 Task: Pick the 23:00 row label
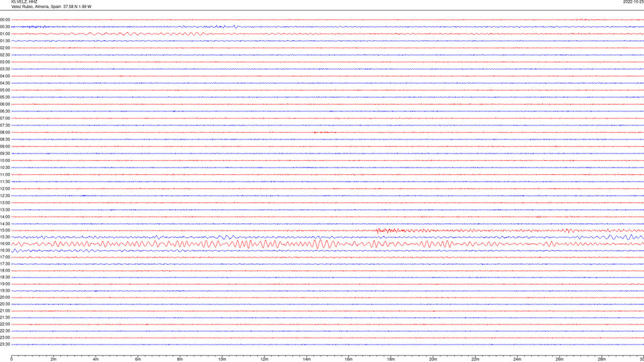click(x=5, y=338)
